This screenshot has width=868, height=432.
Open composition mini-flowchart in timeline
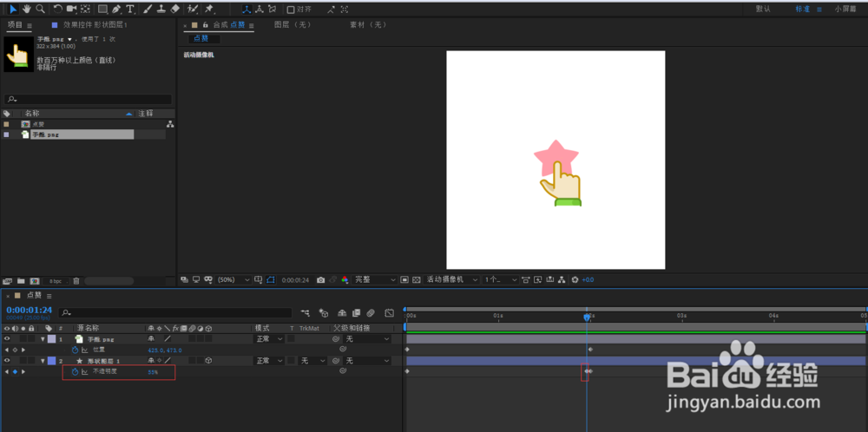click(306, 313)
